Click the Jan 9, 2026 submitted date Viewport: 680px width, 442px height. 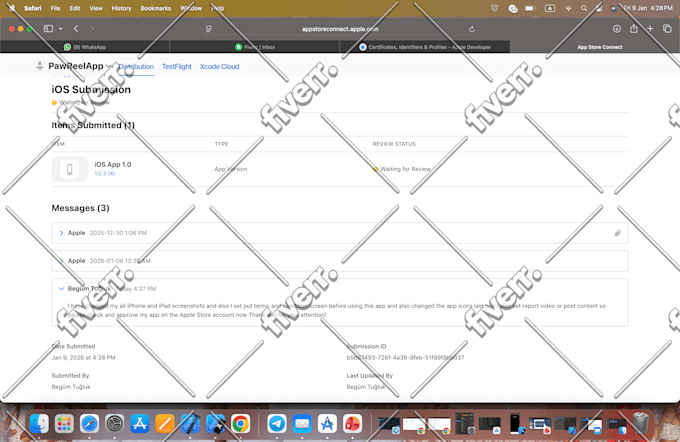tap(84, 358)
